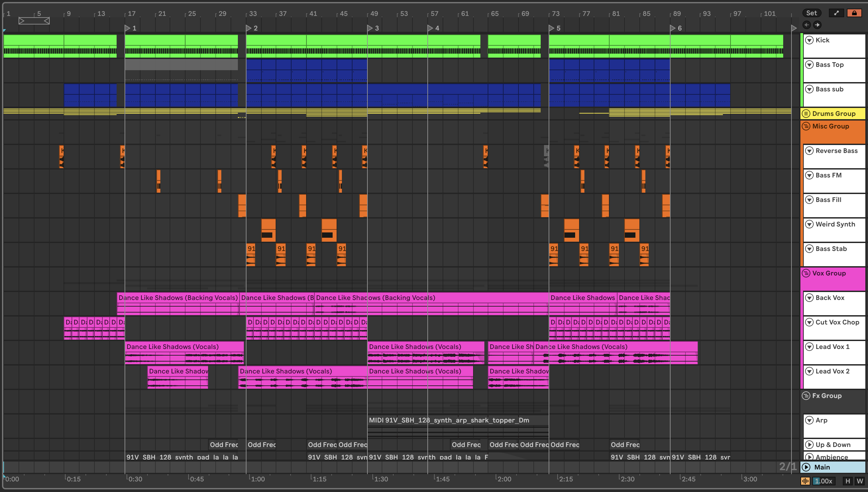Viewport: 868px width, 492px height.
Task: Click the Set locator button
Action: pyautogui.click(x=811, y=13)
